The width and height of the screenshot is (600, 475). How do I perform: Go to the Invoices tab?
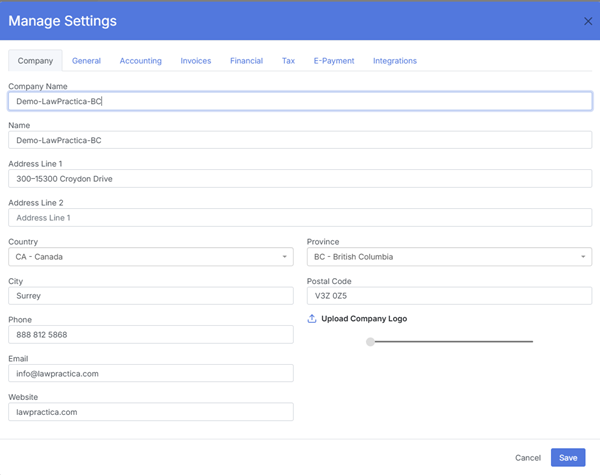click(196, 61)
